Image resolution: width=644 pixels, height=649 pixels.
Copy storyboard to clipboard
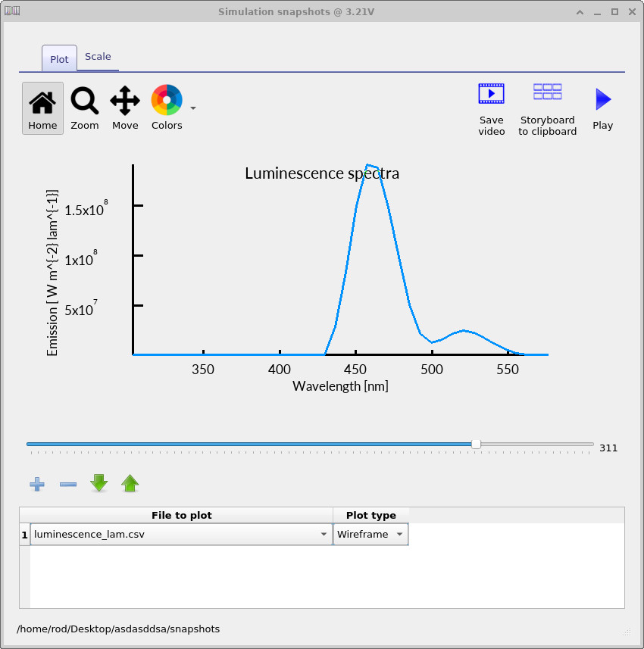(x=547, y=91)
